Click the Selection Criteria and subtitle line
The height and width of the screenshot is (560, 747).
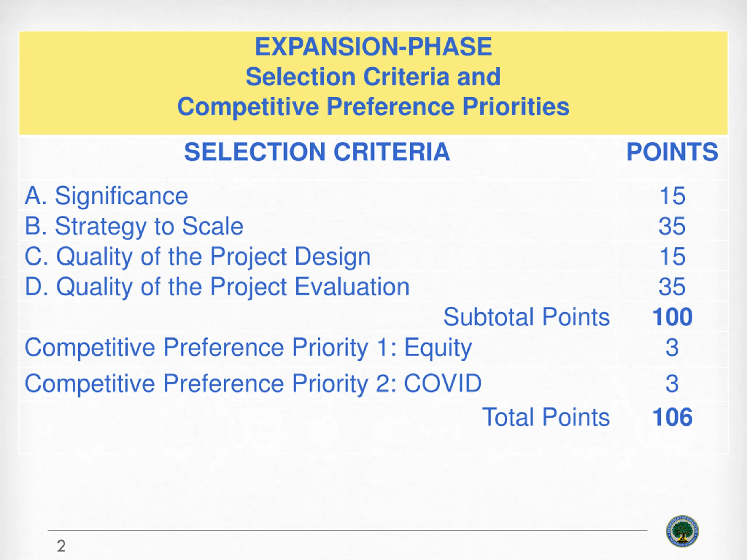[x=373, y=77]
